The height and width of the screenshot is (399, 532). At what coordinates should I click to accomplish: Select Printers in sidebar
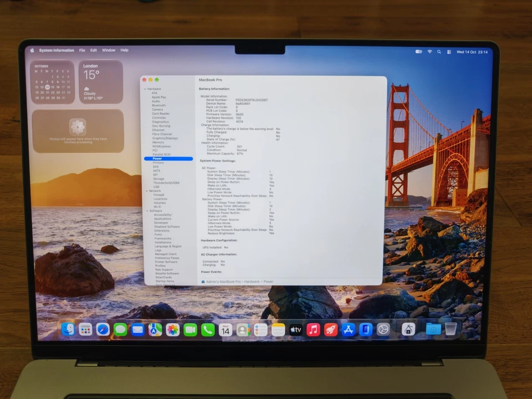[158, 162]
